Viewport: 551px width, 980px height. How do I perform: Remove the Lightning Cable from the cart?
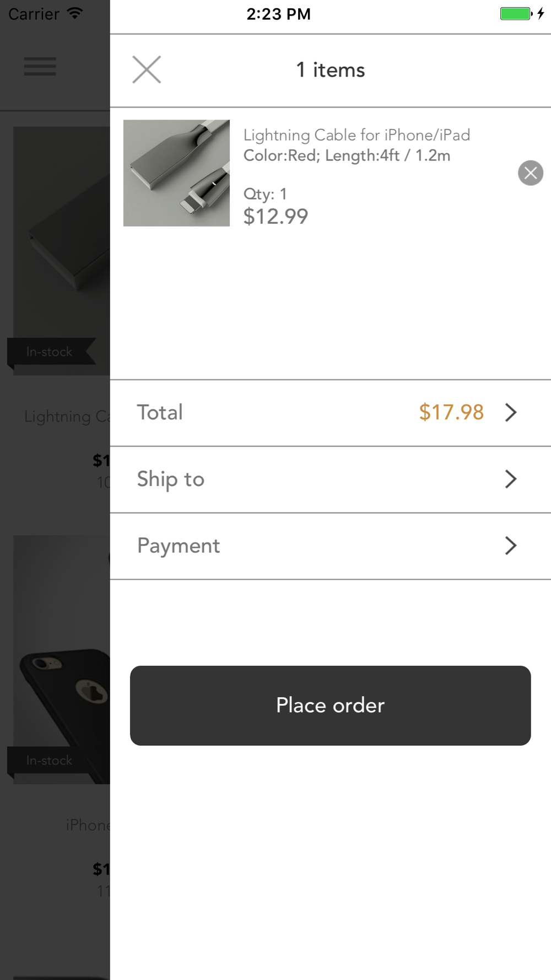pos(530,173)
